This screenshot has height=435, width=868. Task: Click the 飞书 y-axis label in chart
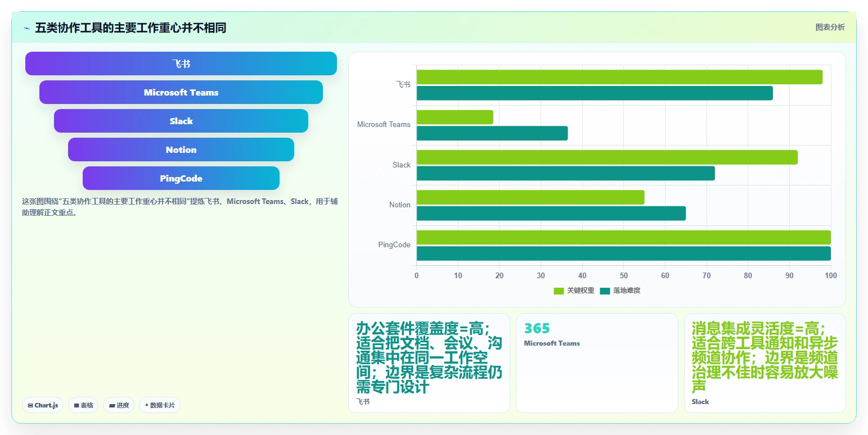point(403,84)
